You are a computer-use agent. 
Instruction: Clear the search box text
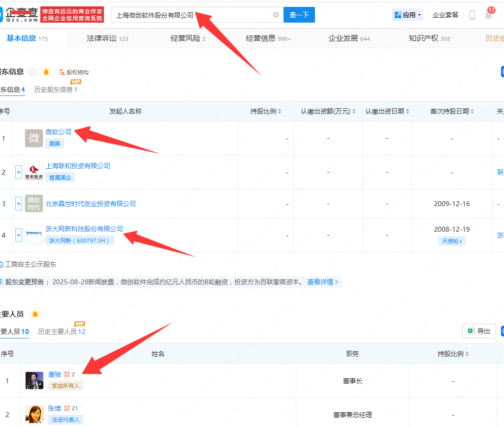coord(276,15)
